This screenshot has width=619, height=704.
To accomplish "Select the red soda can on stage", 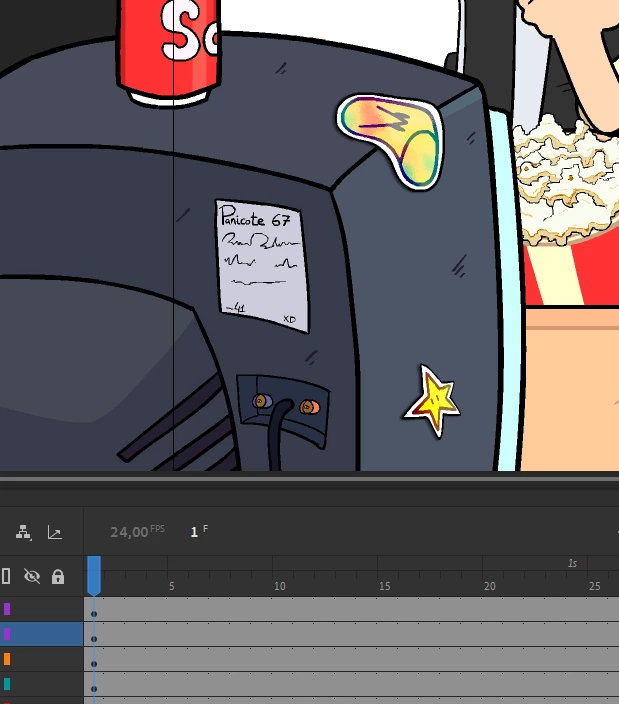I will coord(169,52).
